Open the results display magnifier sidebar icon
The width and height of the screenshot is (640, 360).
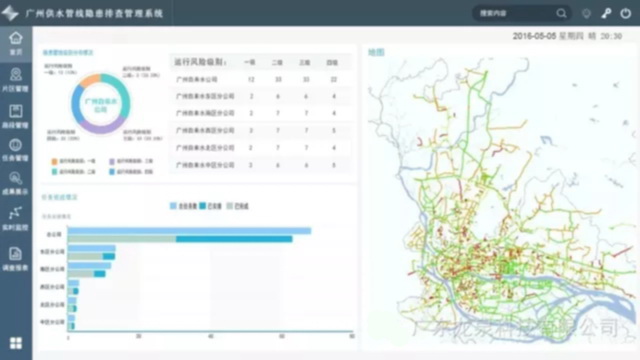tap(16, 183)
